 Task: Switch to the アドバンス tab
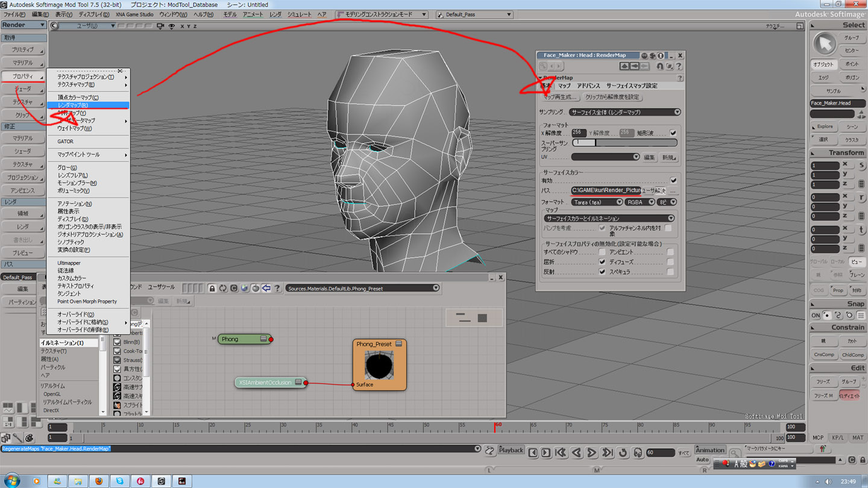[588, 86]
